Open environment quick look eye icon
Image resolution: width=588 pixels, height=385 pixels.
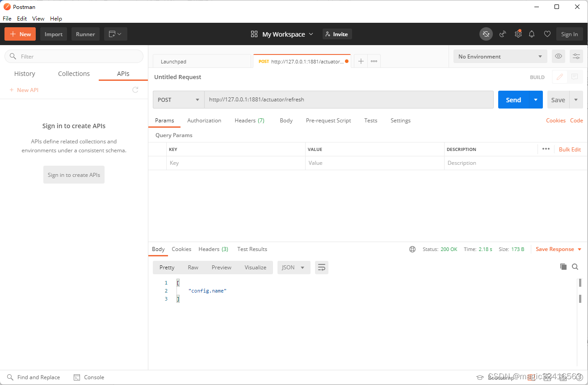[x=558, y=56]
